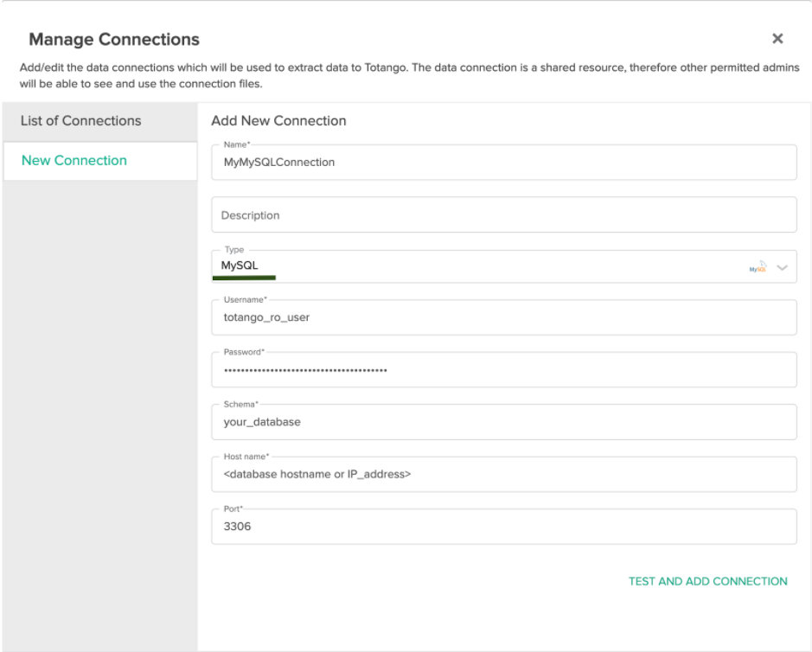Image resolution: width=812 pixels, height=652 pixels.
Task: Close the Manage Connections dialog
Action: coord(777,38)
